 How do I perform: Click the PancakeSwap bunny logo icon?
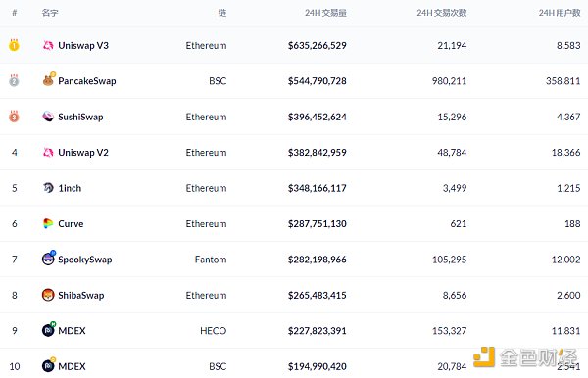(48, 79)
